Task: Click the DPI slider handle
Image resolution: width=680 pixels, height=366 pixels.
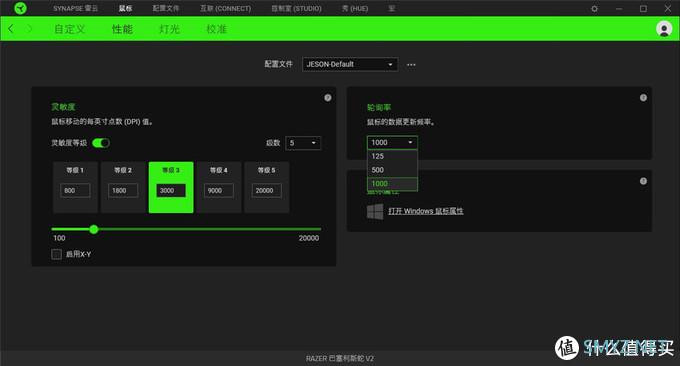Action: click(x=94, y=229)
